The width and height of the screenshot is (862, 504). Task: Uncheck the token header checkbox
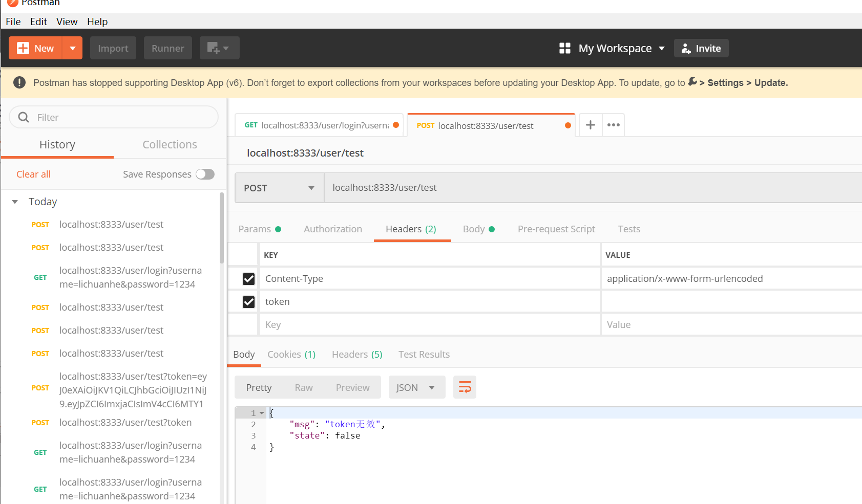coord(248,302)
